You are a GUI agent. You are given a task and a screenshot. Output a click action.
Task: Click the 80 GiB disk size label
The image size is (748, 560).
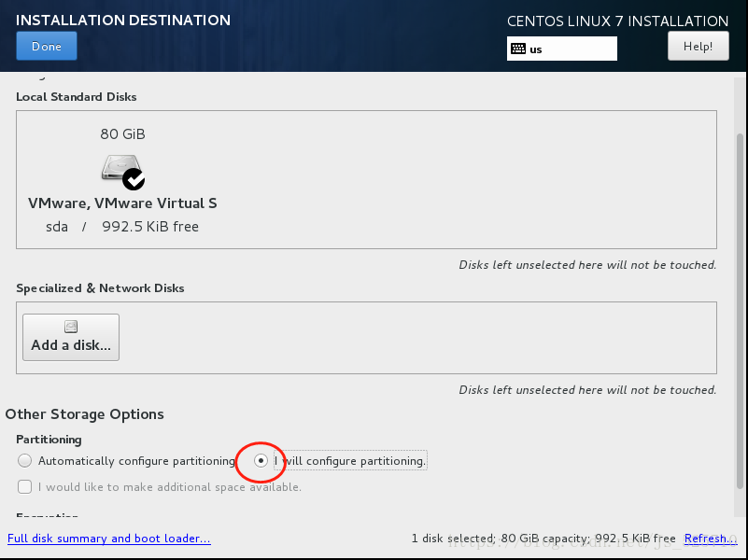tap(122, 133)
